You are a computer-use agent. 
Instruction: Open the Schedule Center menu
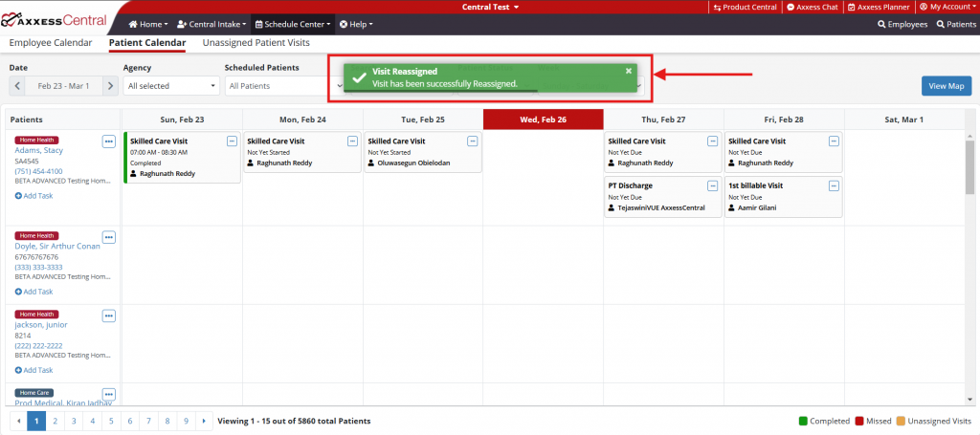click(x=292, y=24)
